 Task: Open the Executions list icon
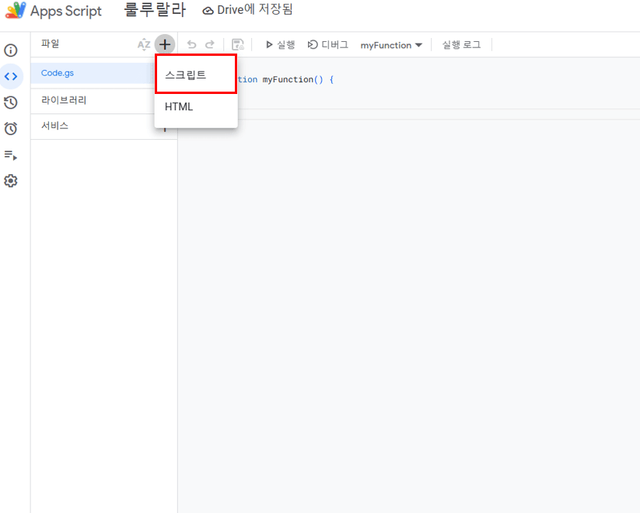(x=11, y=155)
